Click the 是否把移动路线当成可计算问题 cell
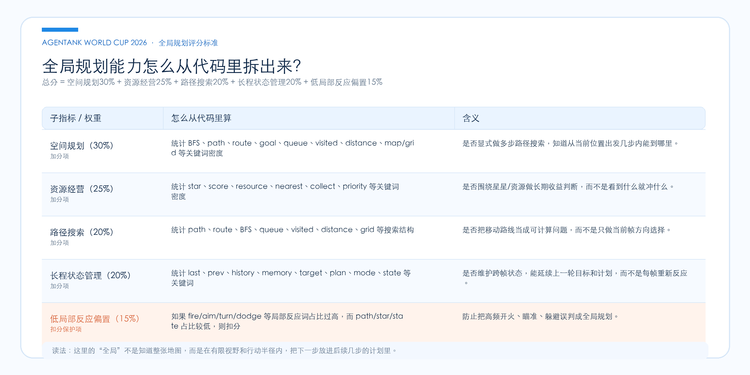This screenshot has width=750, height=375. point(567,230)
